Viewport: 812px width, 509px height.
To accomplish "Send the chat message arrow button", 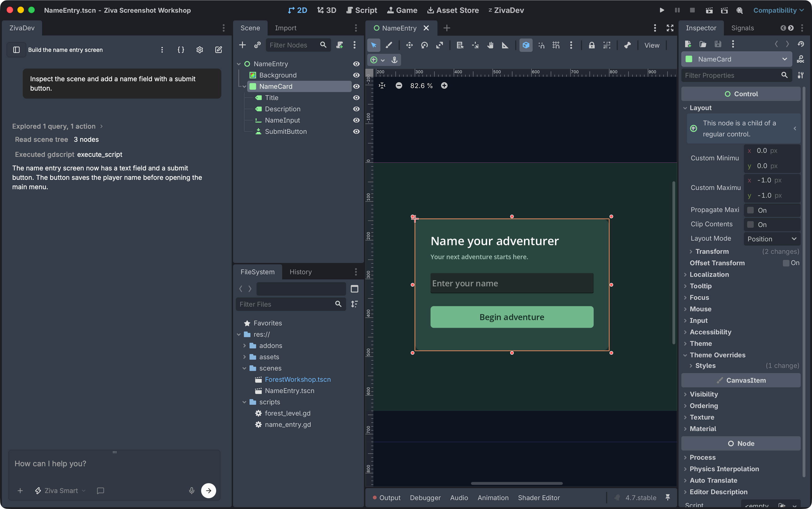I will coord(208,490).
